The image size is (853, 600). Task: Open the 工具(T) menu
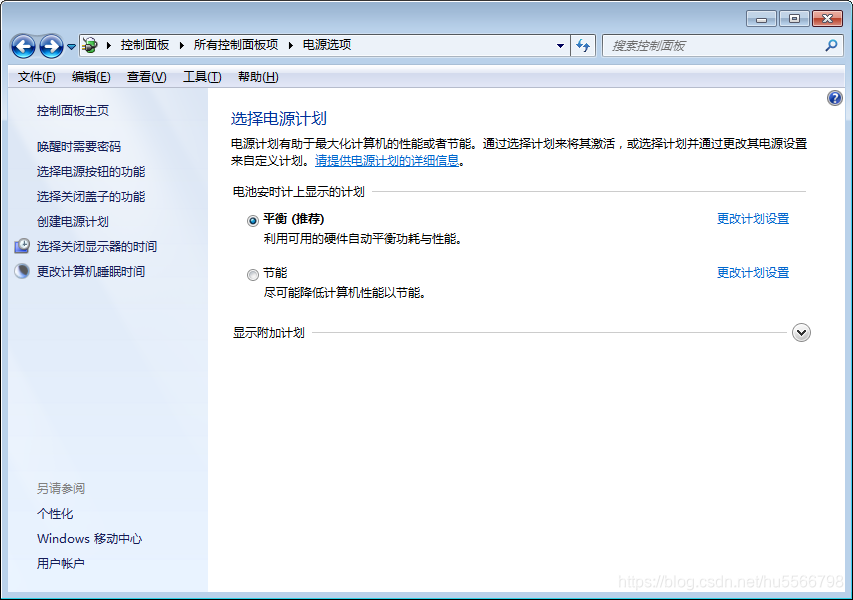(202, 77)
